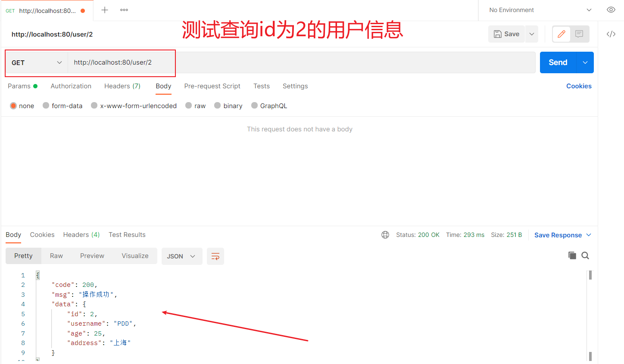
Task: Click the Save button
Action: pyautogui.click(x=506, y=34)
